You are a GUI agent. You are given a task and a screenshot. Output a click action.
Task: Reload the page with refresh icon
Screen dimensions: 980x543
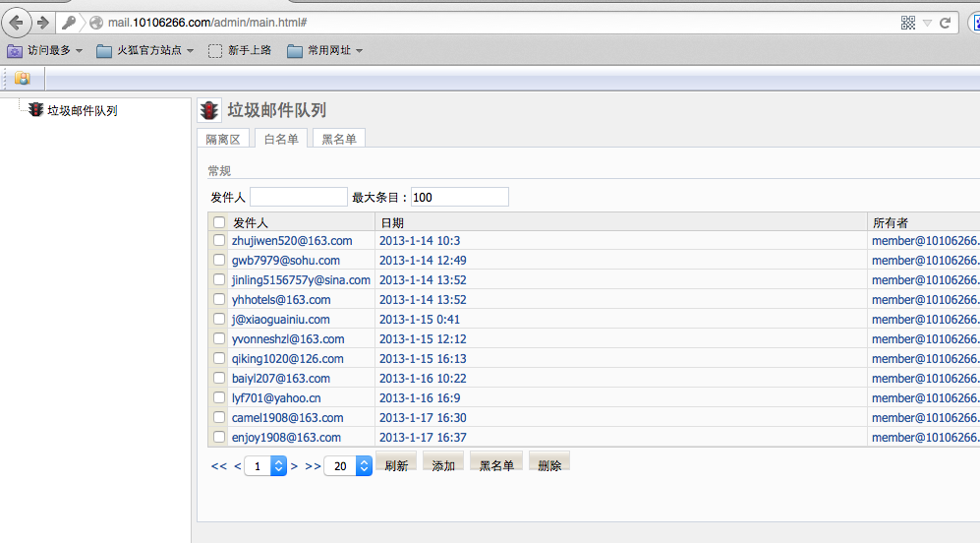pos(945,24)
